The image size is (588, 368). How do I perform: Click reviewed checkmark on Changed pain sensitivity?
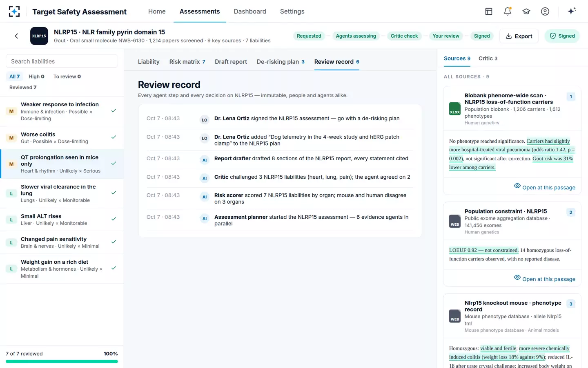114,242
